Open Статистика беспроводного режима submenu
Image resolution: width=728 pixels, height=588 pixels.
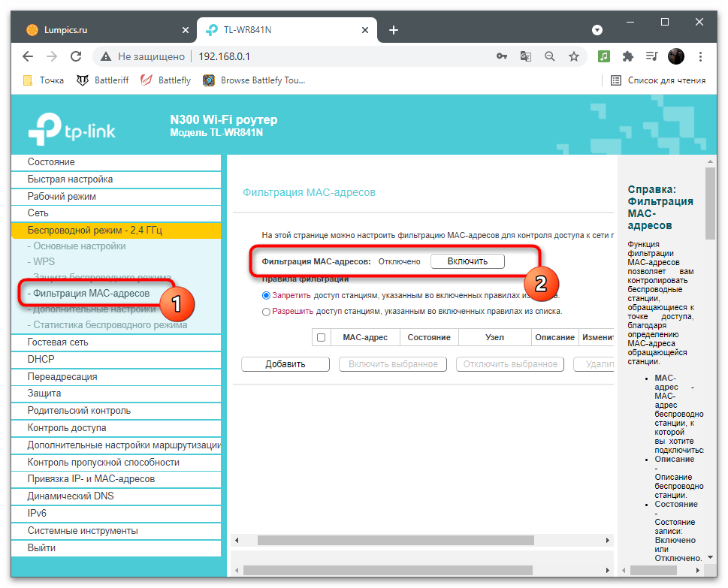107,325
